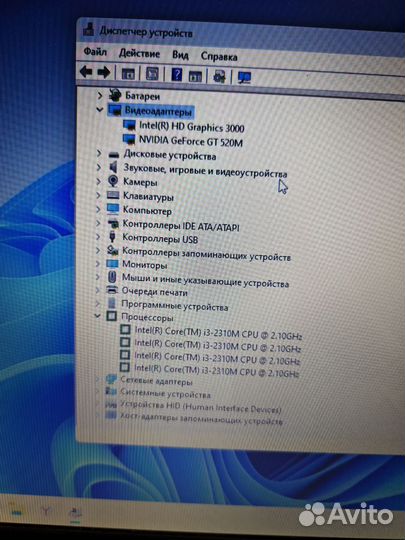The image size is (405, 540).
Task: Click the Сетевые адаптеры network icon
Action: (111, 379)
